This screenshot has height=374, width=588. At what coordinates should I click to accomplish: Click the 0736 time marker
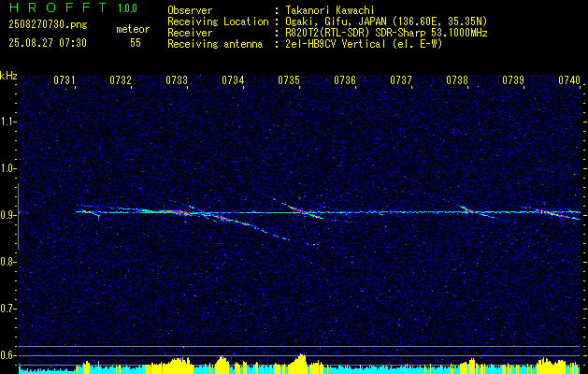pyautogui.click(x=345, y=80)
